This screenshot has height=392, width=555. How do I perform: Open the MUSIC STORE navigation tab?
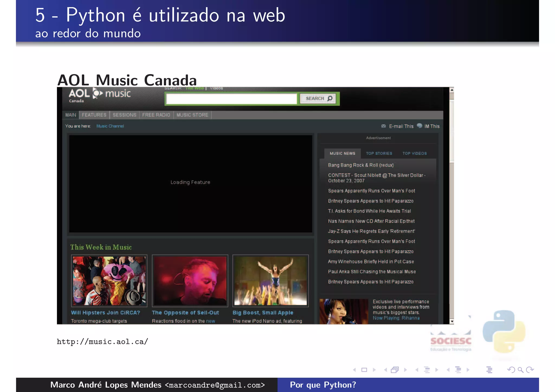tap(192, 115)
